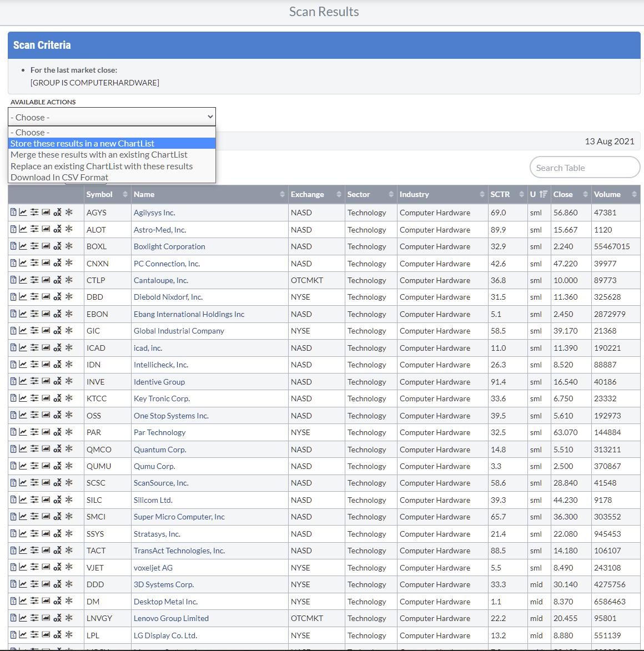This screenshot has height=651, width=644.
Task: Open the Super Micro Computer, Inc link
Action: (x=179, y=517)
